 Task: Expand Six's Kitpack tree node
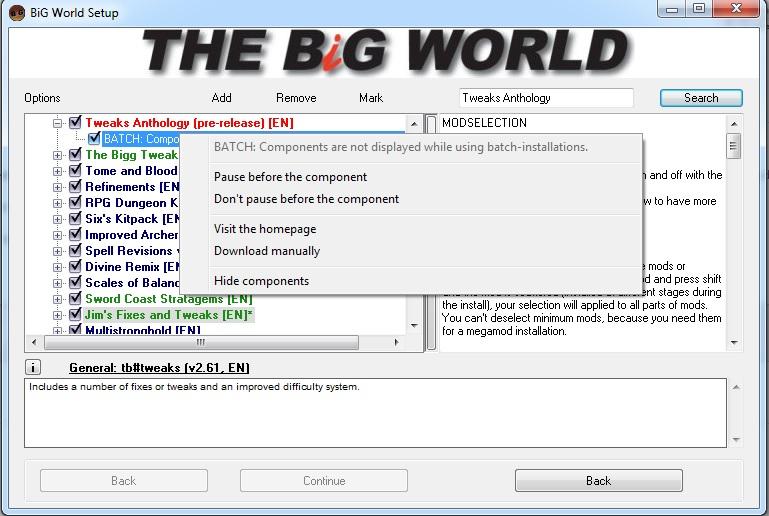click(x=57, y=219)
